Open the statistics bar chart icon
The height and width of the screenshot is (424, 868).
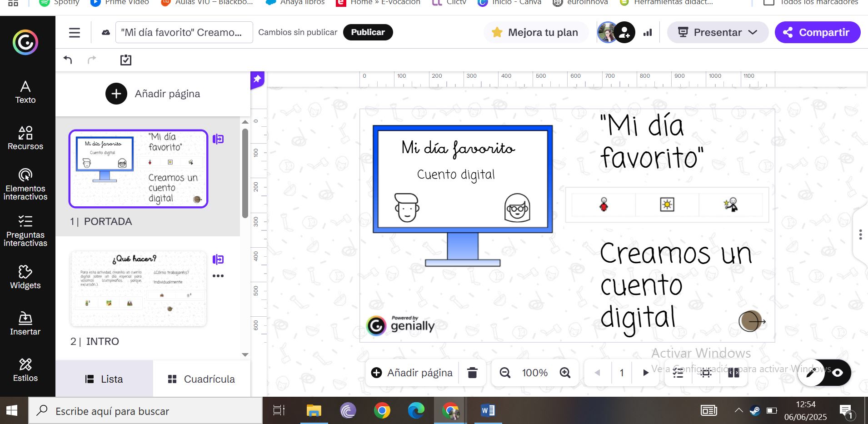tap(648, 32)
